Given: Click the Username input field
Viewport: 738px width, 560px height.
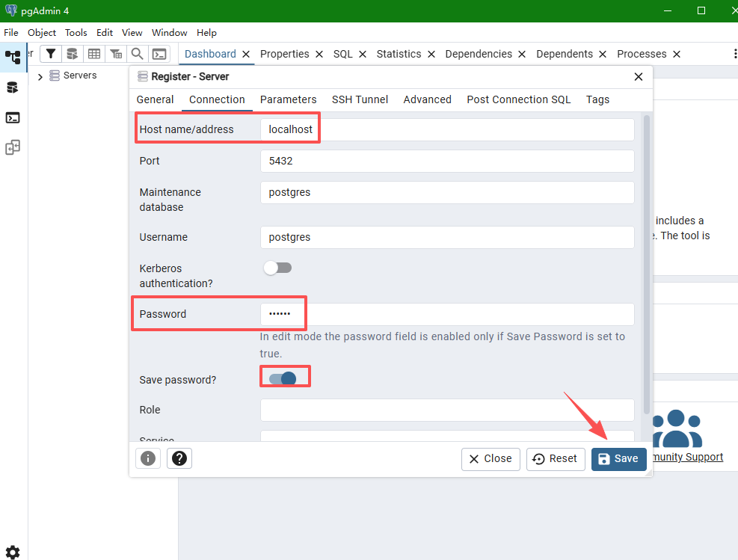Looking at the screenshot, I should 447,237.
